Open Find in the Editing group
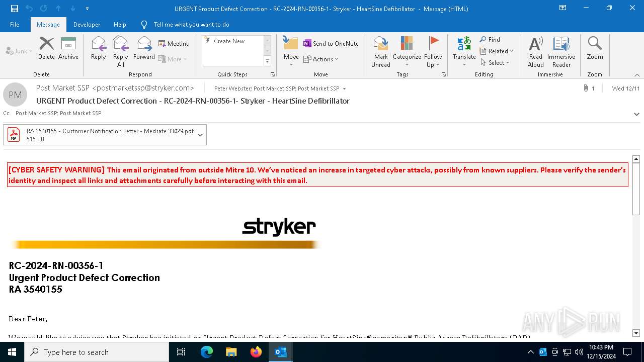 click(x=490, y=40)
